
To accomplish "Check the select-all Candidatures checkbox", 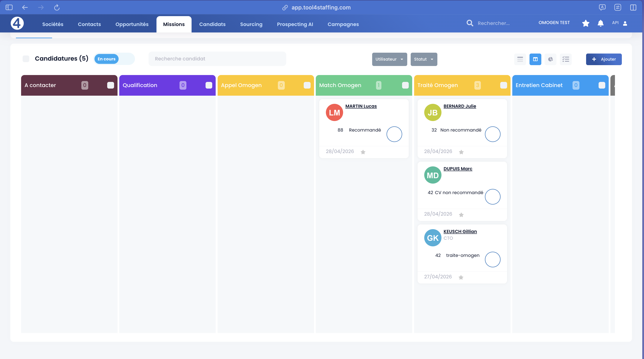I will click(x=26, y=59).
